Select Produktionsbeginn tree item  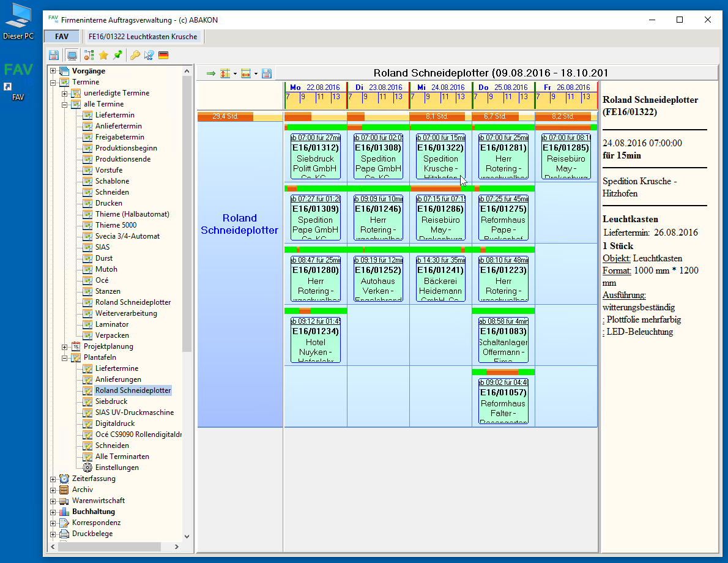pyautogui.click(x=126, y=148)
